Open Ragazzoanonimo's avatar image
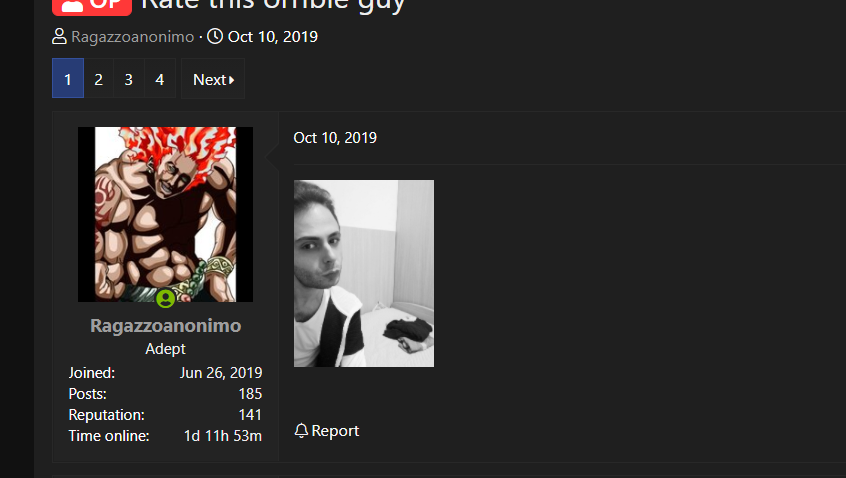Viewport: 846px width, 478px height. coord(166,214)
